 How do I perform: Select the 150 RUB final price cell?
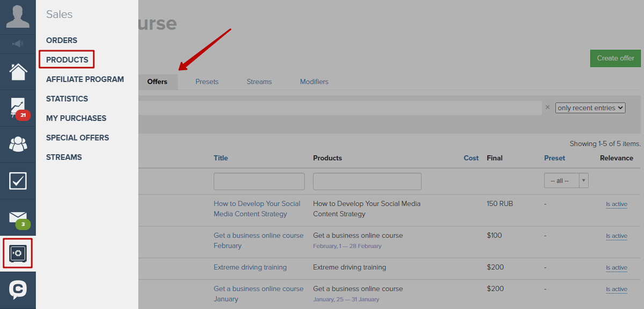(x=500, y=203)
